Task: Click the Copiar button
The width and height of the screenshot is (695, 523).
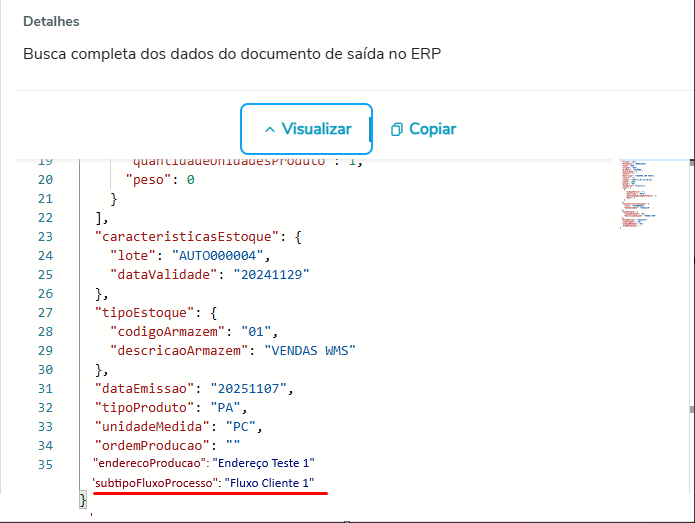Action: pyautogui.click(x=423, y=129)
